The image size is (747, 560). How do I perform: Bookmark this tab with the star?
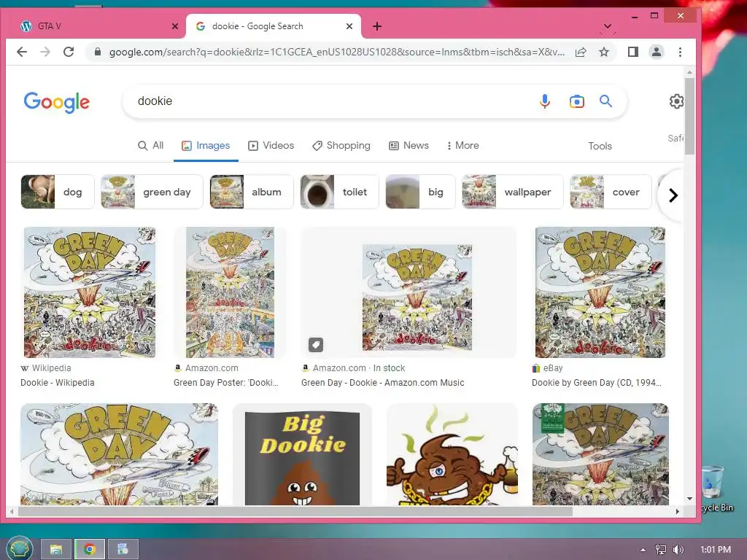(x=604, y=52)
